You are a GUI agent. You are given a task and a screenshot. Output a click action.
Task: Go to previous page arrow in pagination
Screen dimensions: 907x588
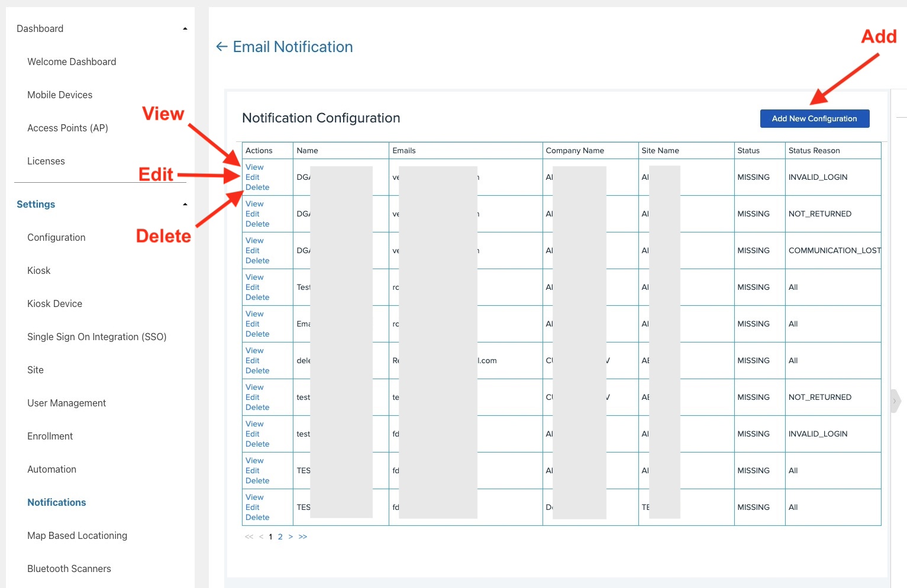[x=261, y=537]
